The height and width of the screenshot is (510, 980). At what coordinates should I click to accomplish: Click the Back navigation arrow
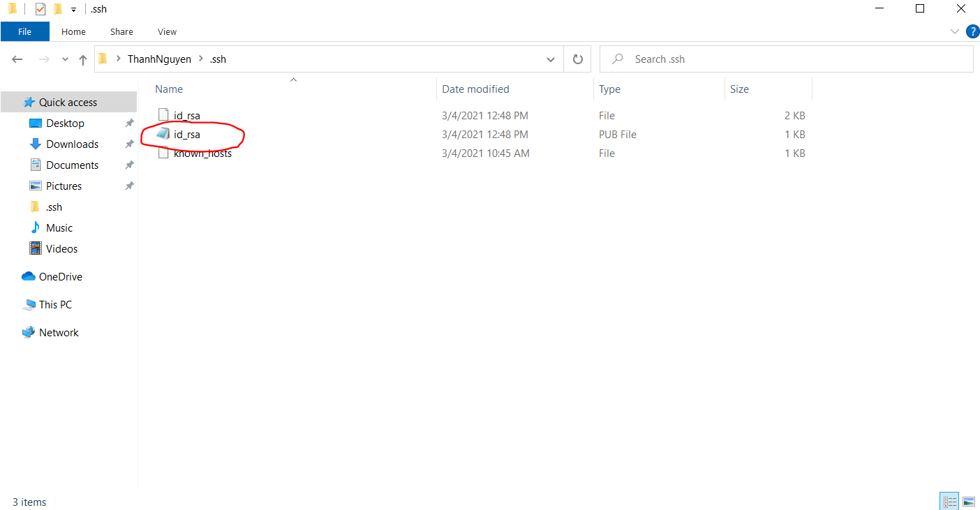point(17,59)
